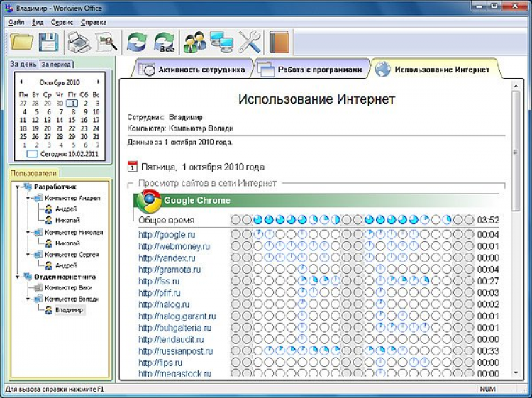Click Сегодня: 10.02.2011 in the calendar
The height and width of the screenshot is (398, 532).
coord(62,154)
